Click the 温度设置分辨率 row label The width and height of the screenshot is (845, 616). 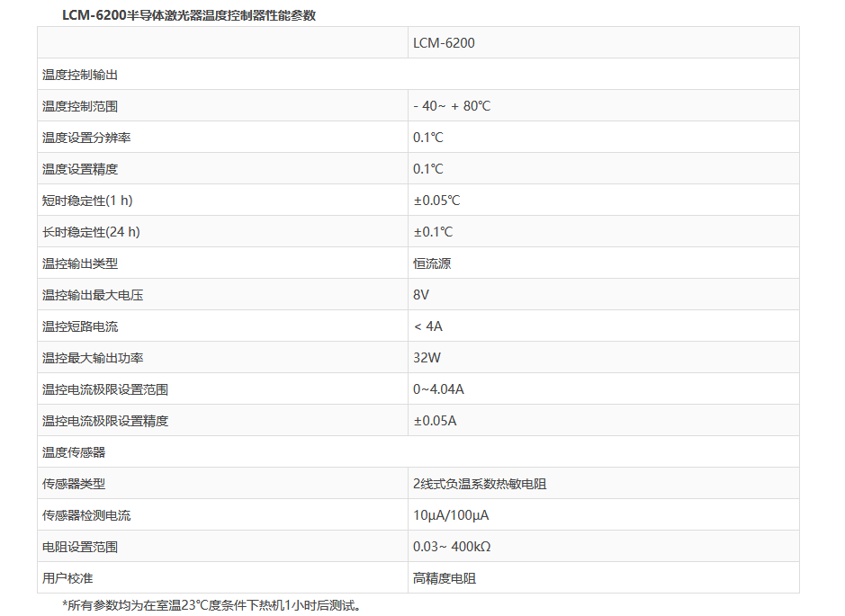86,138
